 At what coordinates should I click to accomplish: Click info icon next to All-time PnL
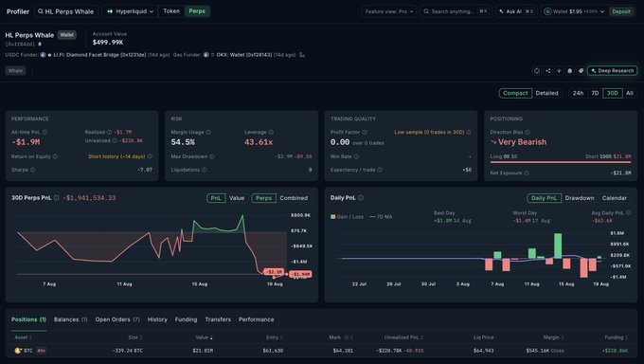coord(45,132)
